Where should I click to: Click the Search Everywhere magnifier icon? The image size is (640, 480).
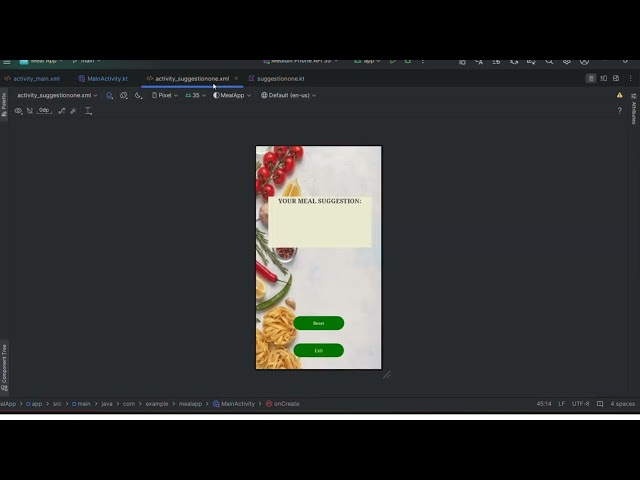coord(549,62)
